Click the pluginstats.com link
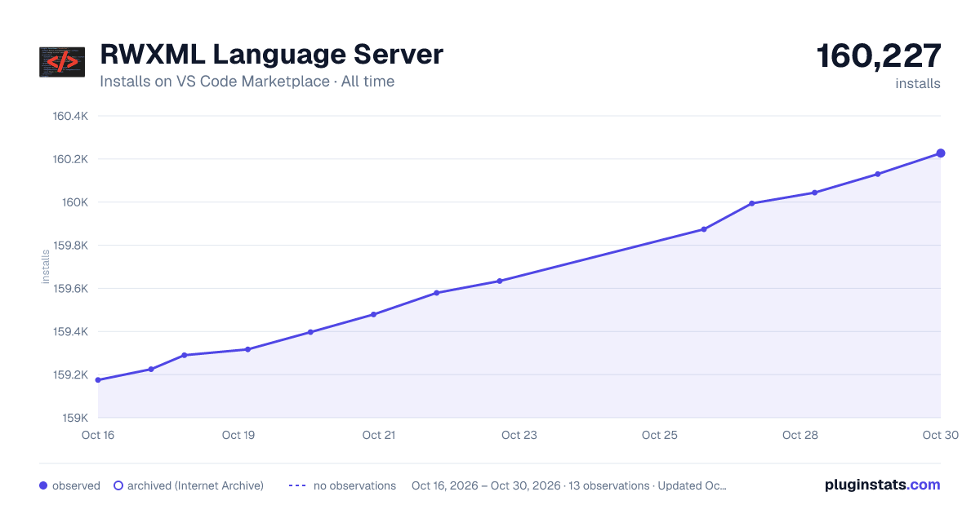Image resolution: width=980 pixels, height=514 pixels. pos(882,485)
